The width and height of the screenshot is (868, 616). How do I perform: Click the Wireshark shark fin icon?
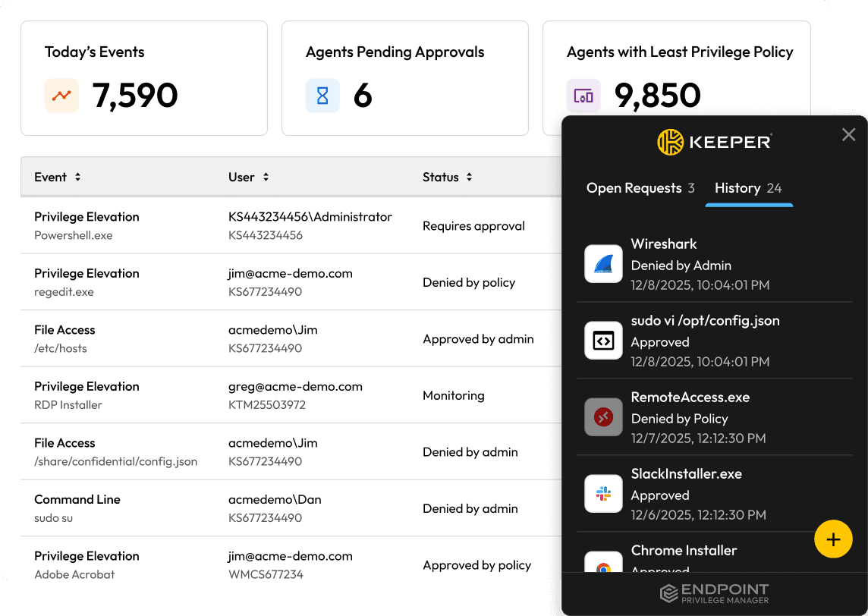(x=603, y=263)
